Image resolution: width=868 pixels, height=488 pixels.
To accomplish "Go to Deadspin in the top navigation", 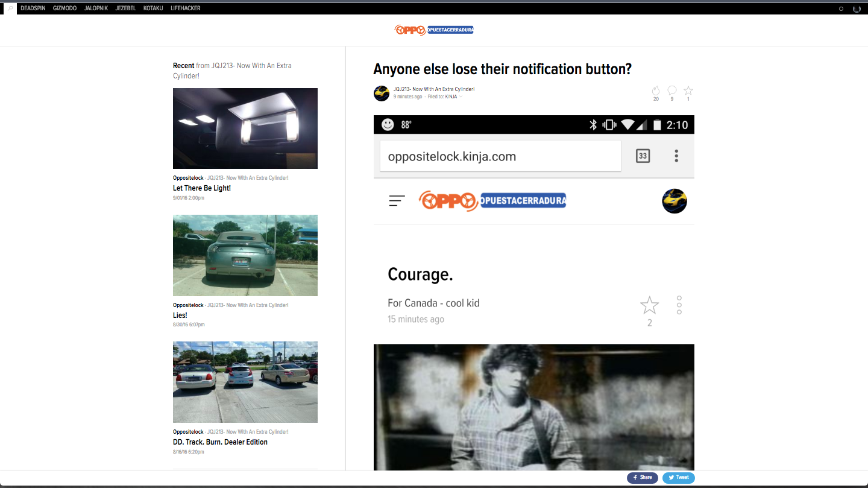I will (x=33, y=8).
